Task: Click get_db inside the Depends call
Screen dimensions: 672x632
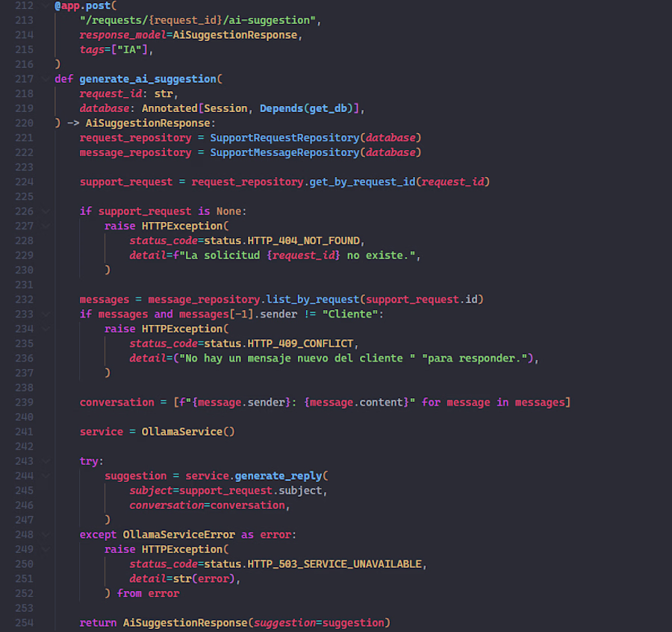Action: coord(329,108)
